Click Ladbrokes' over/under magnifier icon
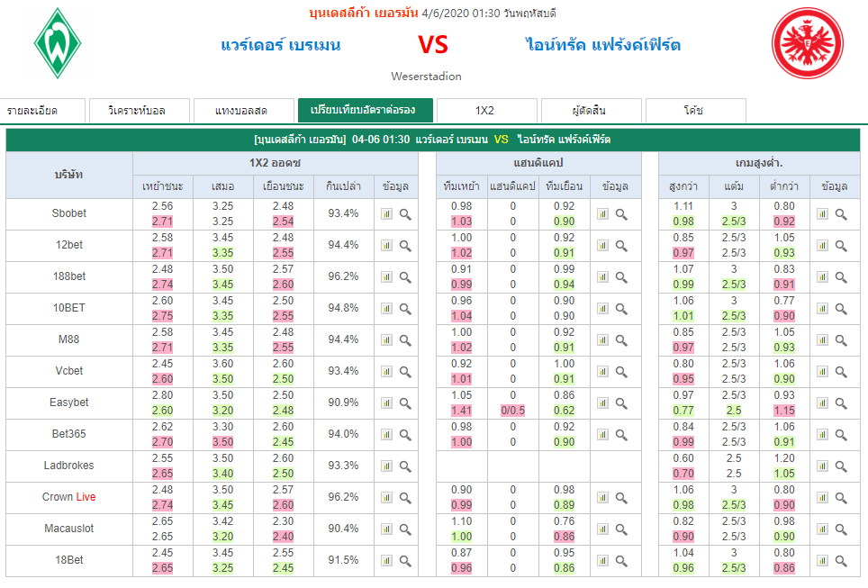Viewport: 868px width, 588px height. (x=841, y=466)
